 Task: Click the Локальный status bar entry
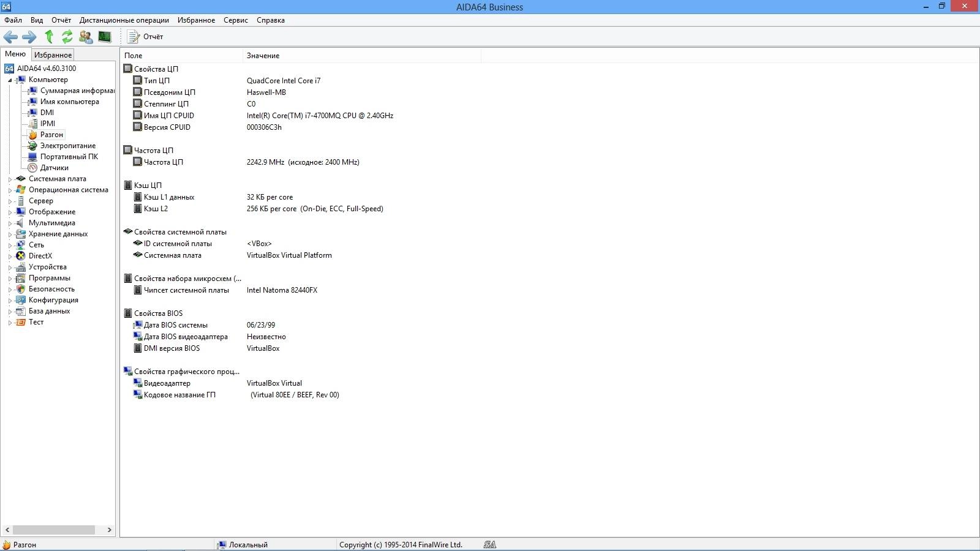click(243, 545)
